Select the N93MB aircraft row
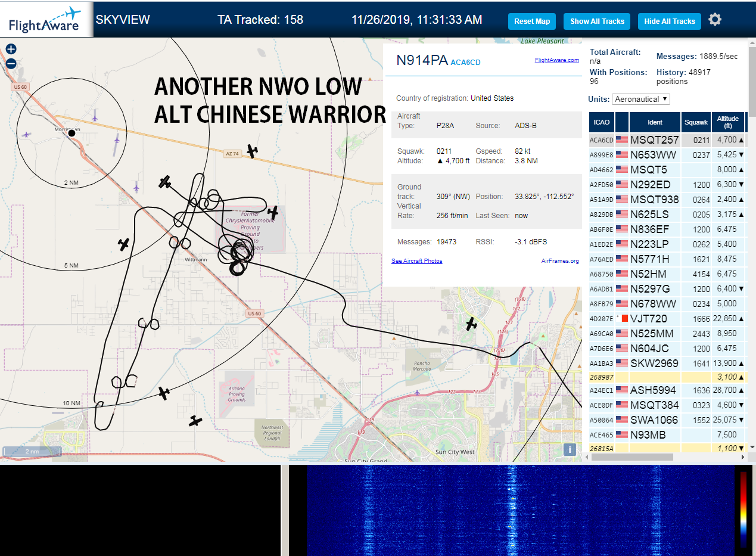This screenshot has width=756, height=556. 667,435
